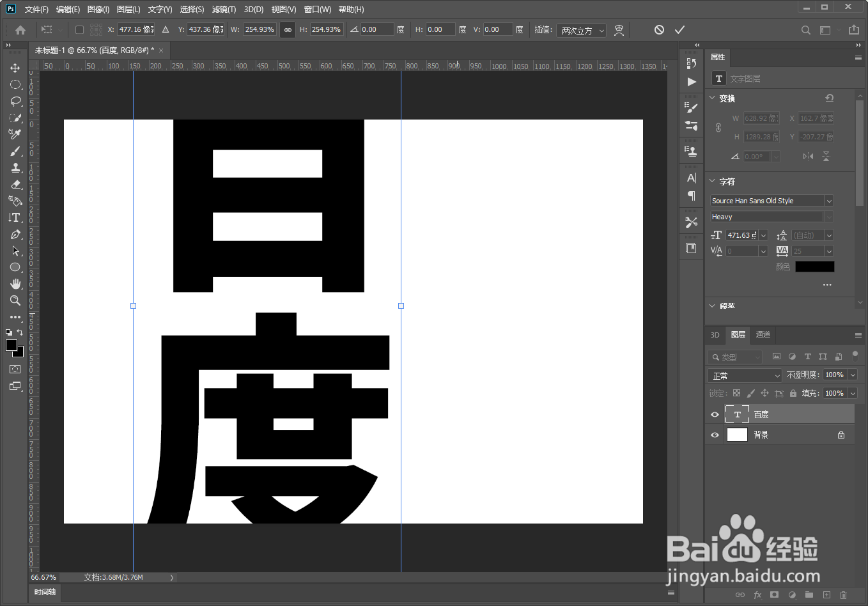The height and width of the screenshot is (606, 868).
Task: Toggle the maintain aspect ratio link button
Action: (288, 29)
